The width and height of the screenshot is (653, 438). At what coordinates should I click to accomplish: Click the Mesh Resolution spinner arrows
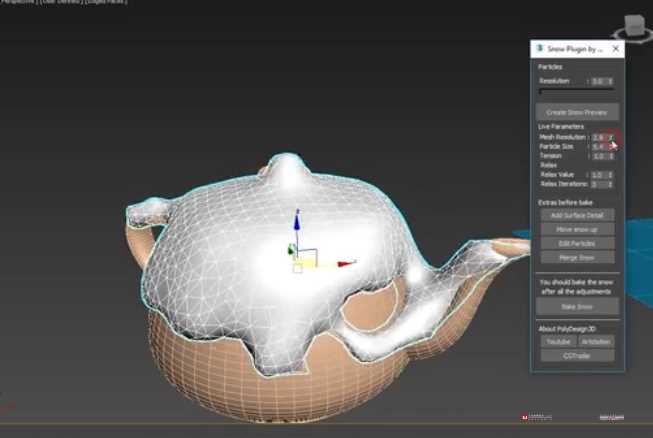[x=611, y=137]
